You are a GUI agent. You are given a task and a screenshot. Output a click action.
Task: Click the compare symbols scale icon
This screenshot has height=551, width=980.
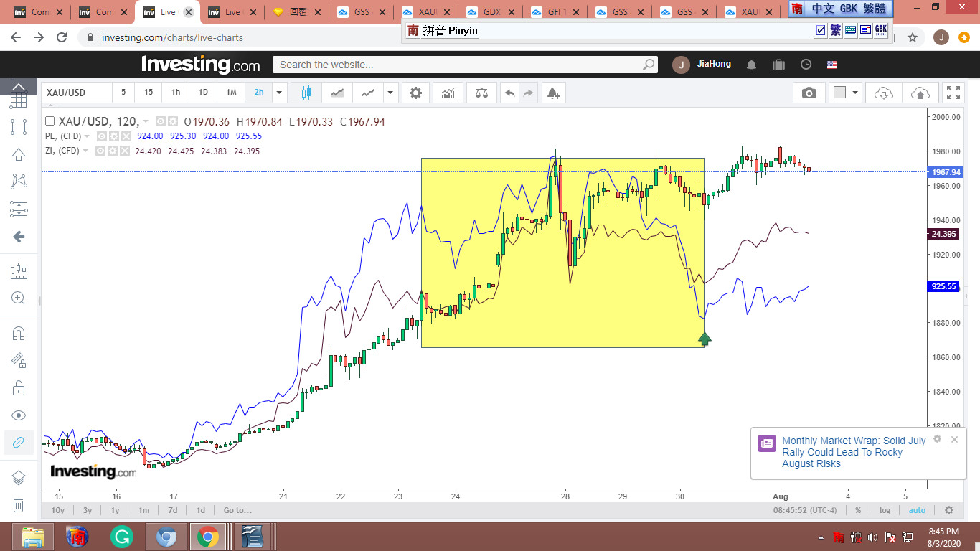click(x=481, y=93)
